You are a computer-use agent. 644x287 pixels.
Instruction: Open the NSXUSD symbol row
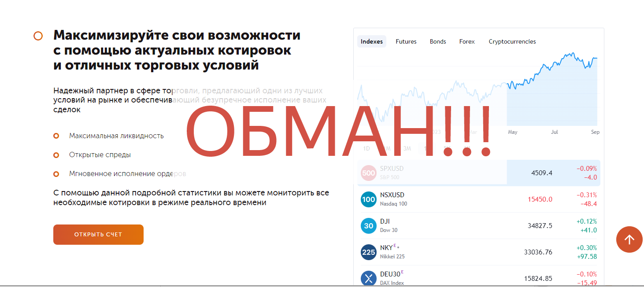click(x=478, y=199)
